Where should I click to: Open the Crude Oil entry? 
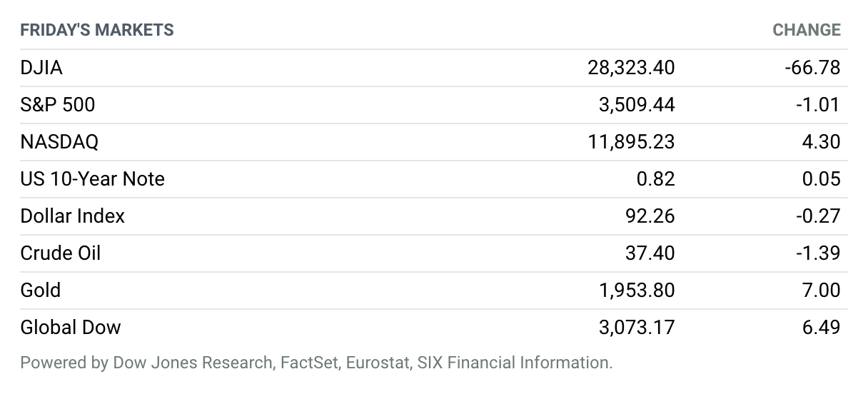coord(61,253)
